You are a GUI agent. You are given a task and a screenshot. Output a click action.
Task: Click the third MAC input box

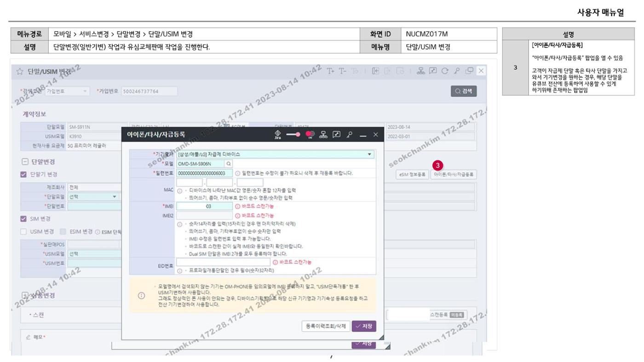pyautogui.click(x=250, y=182)
